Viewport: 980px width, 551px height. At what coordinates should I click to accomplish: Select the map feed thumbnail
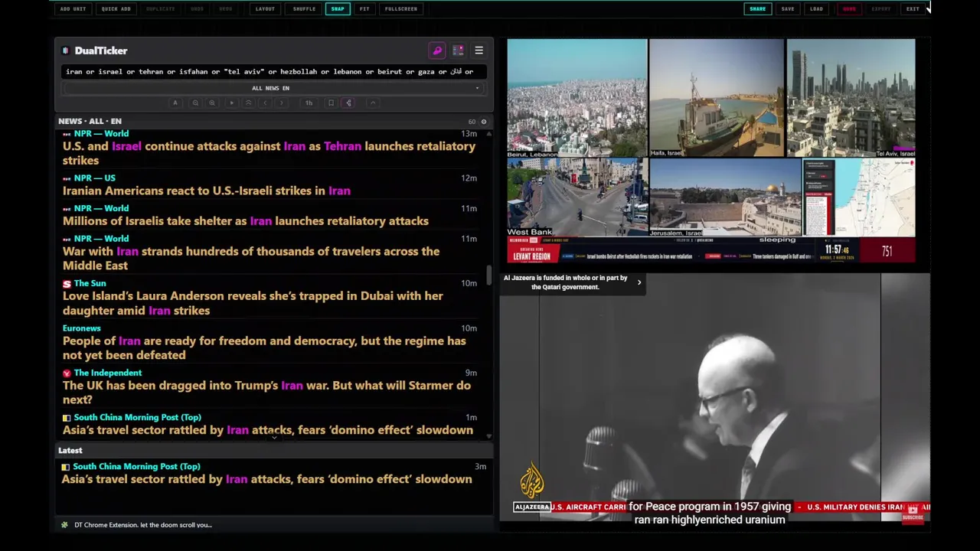(859, 197)
